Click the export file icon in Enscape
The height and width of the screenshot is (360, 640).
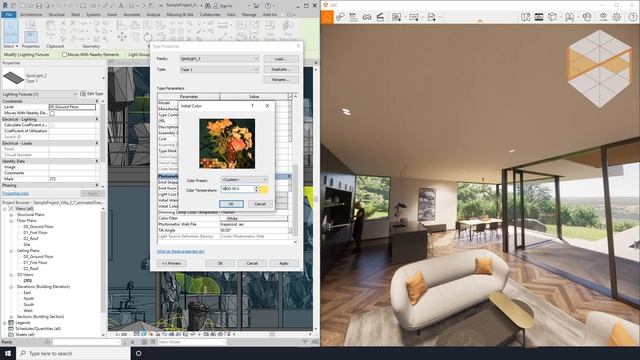tap(431, 17)
